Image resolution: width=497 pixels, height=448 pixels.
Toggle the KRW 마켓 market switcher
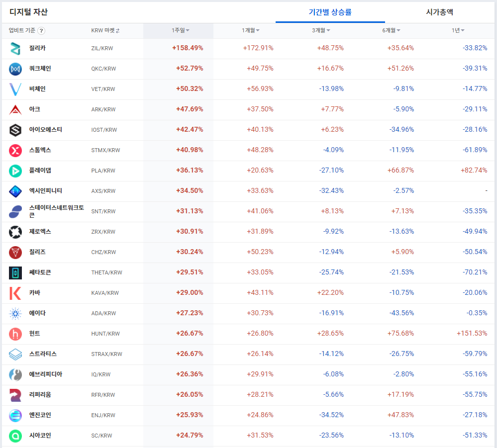click(105, 30)
